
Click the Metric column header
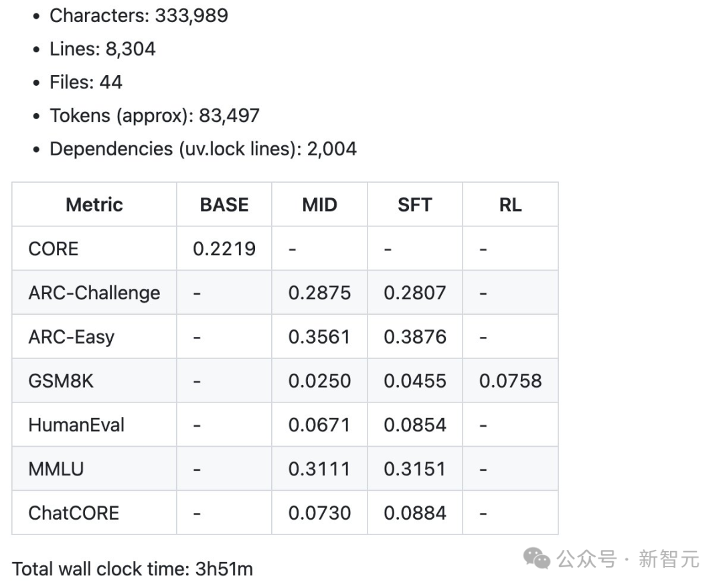pos(94,204)
